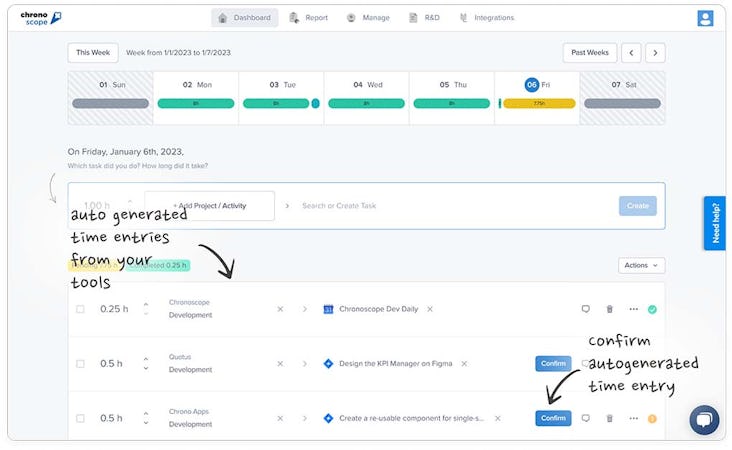This screenshot has height=450, width=732.
Task: Click the Completed 0.25 h badge
Action: [158, 266]
